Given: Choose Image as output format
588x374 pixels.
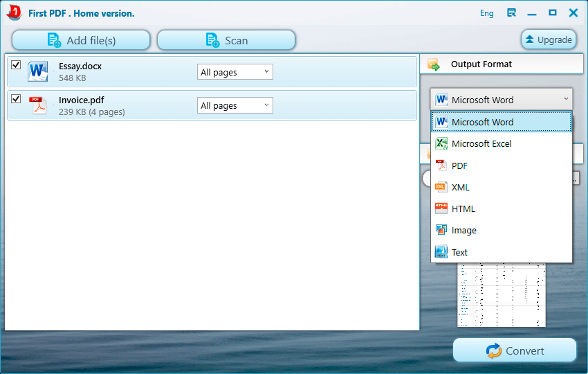Looking at the screenshot, I should [x=502, y=230].
